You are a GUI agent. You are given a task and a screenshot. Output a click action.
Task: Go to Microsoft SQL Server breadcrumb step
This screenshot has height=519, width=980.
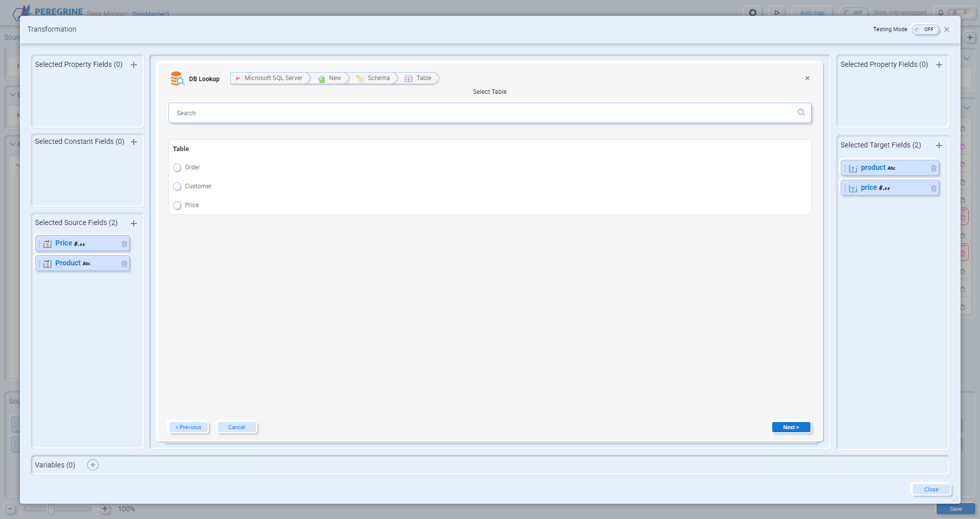click(x=270, y=78)
